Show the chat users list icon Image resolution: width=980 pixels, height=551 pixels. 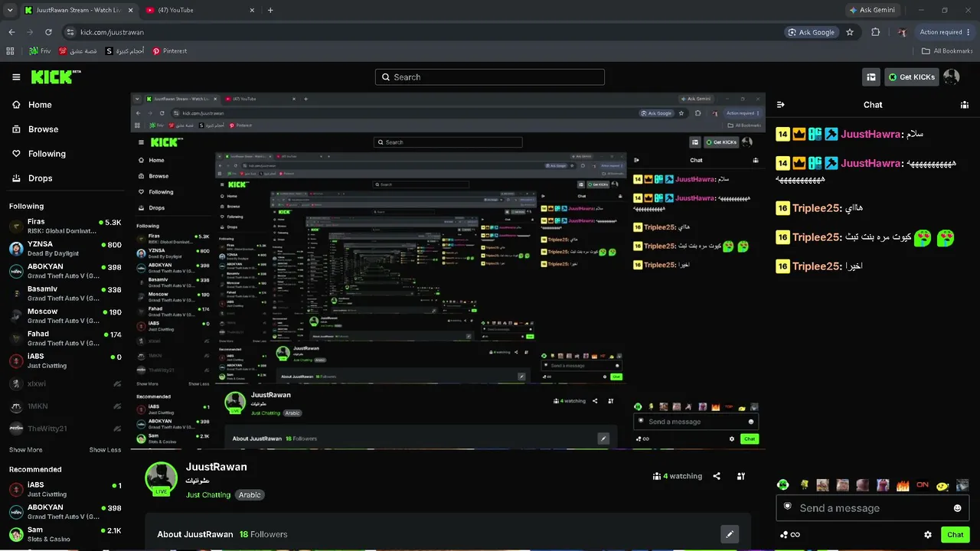(x=965, y=105)
